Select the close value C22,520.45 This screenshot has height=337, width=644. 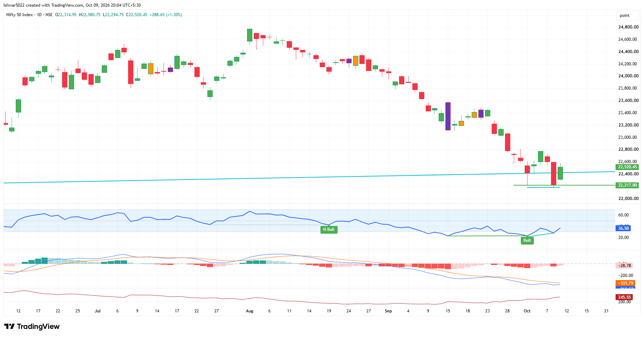point(137,15)
